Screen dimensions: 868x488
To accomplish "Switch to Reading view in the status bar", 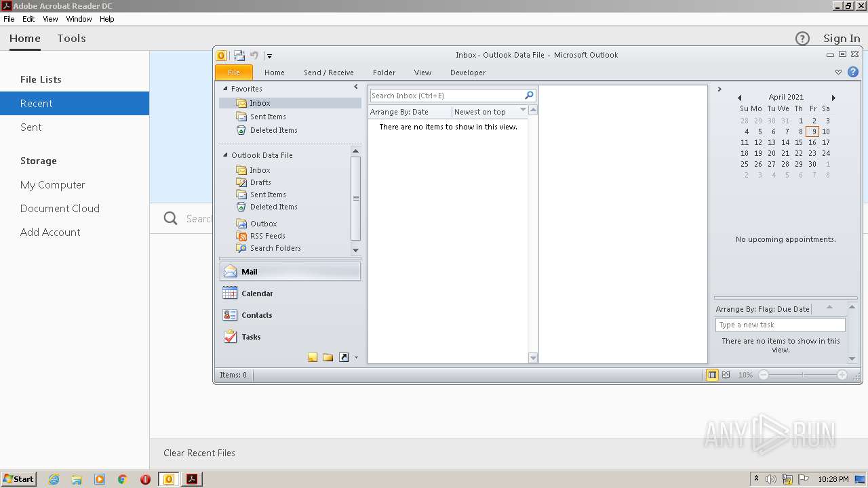I will 726,375.
